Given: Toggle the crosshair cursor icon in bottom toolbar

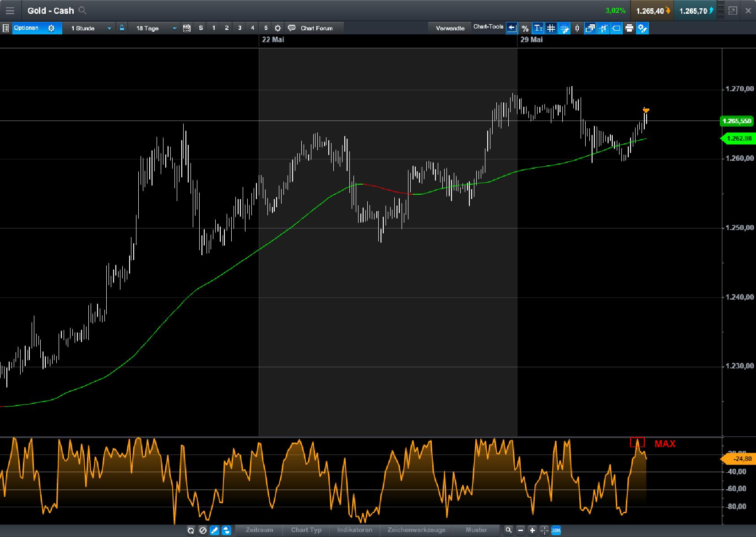Looking at the screenshot, I should 544,530.
